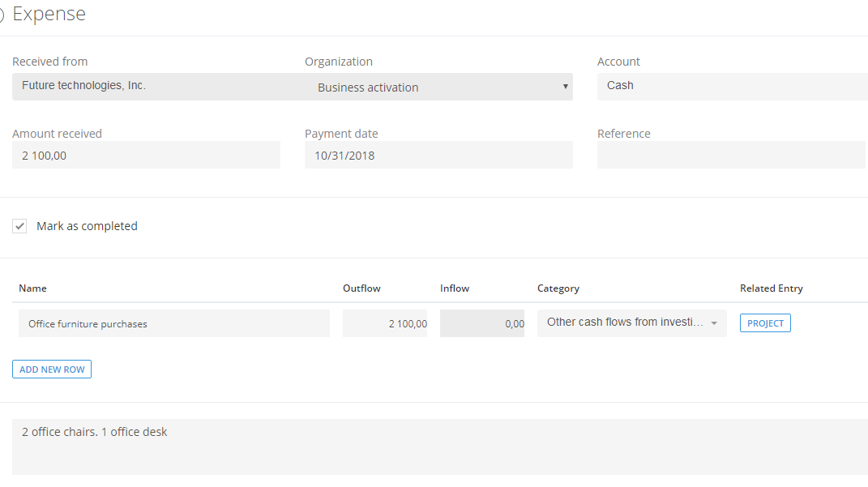
Task: Expand the Category dropdown arrow
Action: (714, 323)
